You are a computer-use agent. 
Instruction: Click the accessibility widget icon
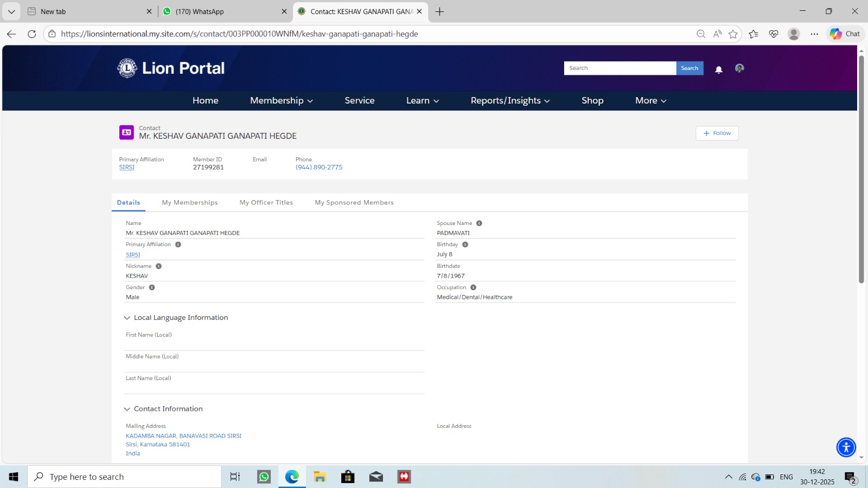[x=846, y=447]
